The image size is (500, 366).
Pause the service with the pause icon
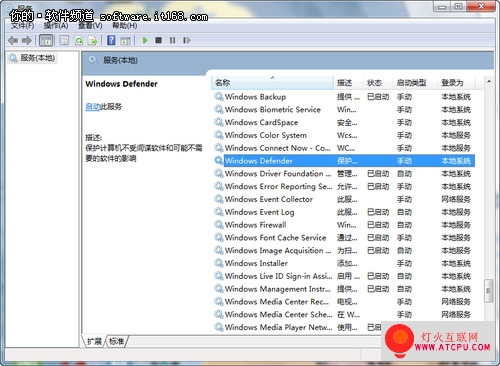(x=172, y=40)
